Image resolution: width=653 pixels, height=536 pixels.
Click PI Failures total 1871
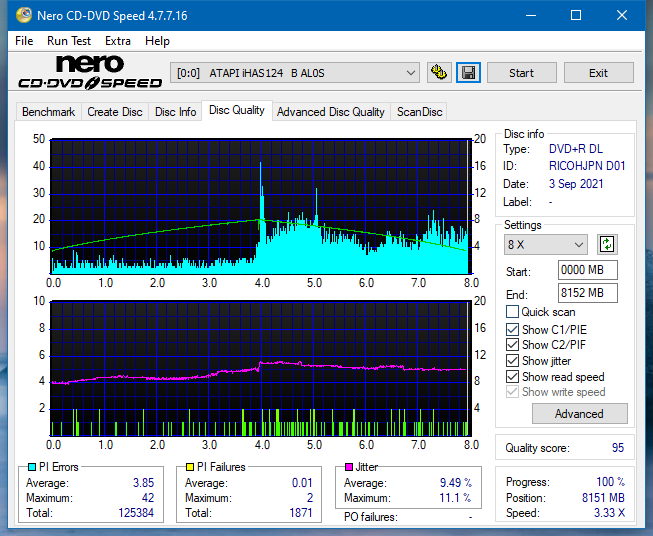301,513
